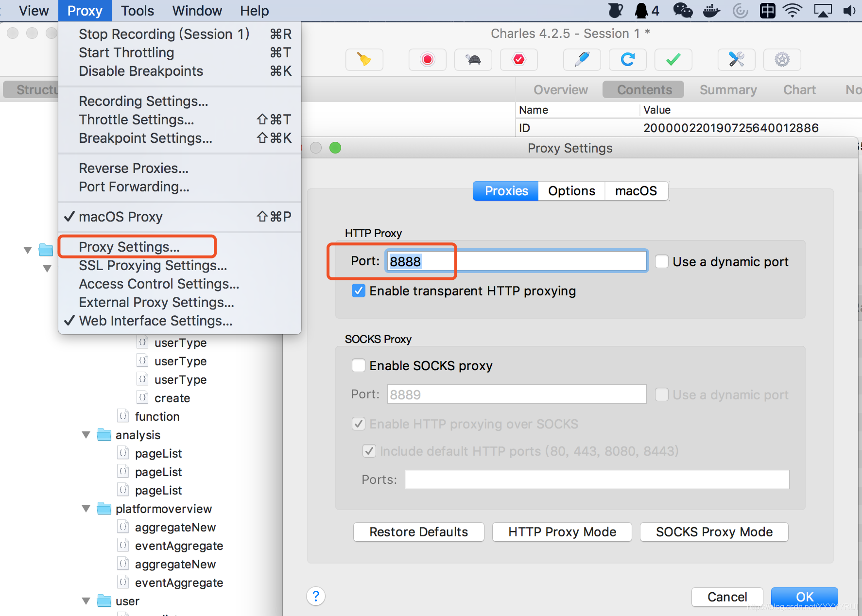
Task: Click the platformoverview folder icon
Action: [104, 509]
